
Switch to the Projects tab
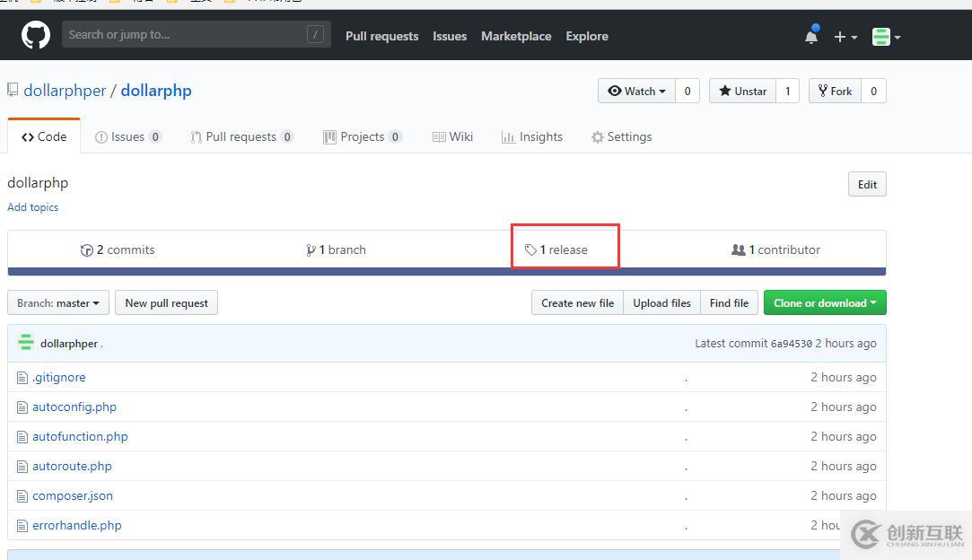point(363,136)
